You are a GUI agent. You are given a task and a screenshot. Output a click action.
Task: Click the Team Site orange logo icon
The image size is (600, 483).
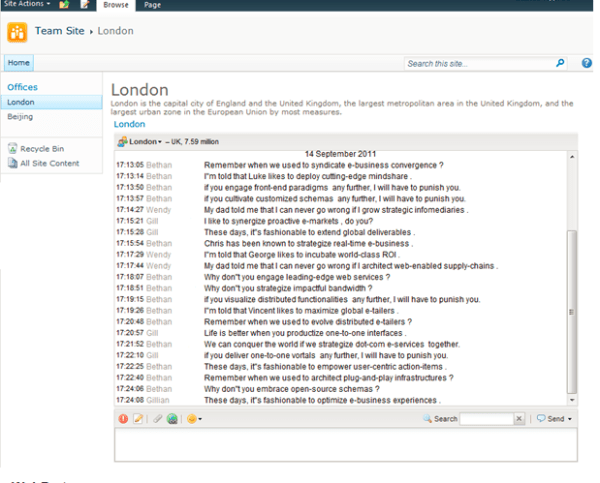coord(17,30)
